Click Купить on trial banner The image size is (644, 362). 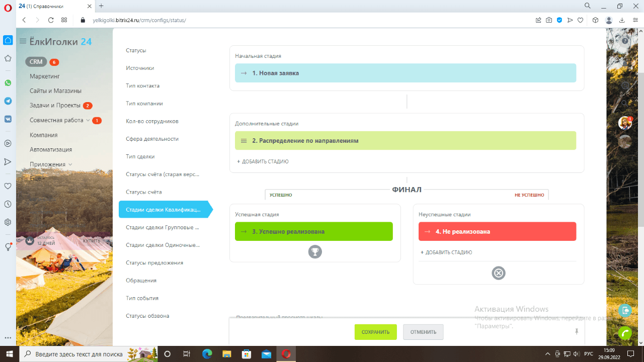92,241
